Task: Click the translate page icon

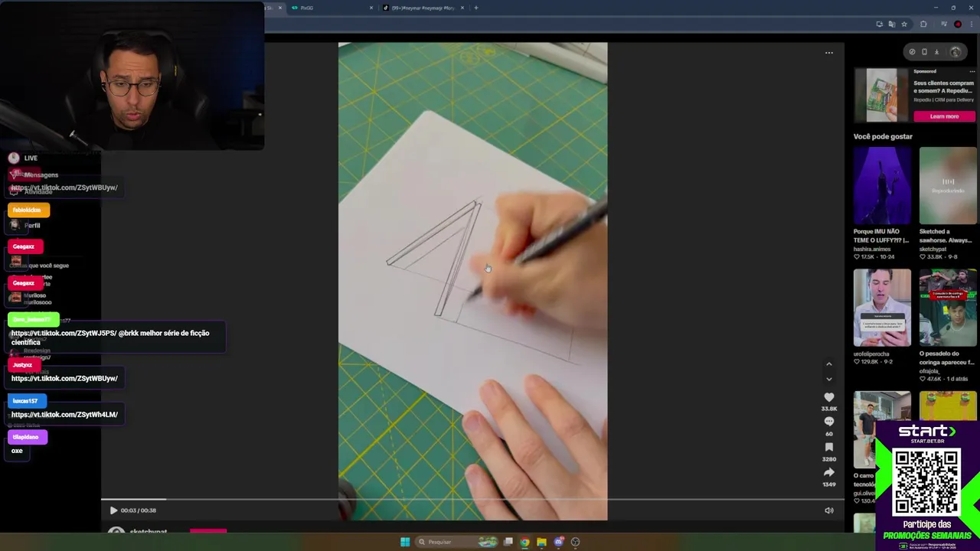Action: click(892, 24)
